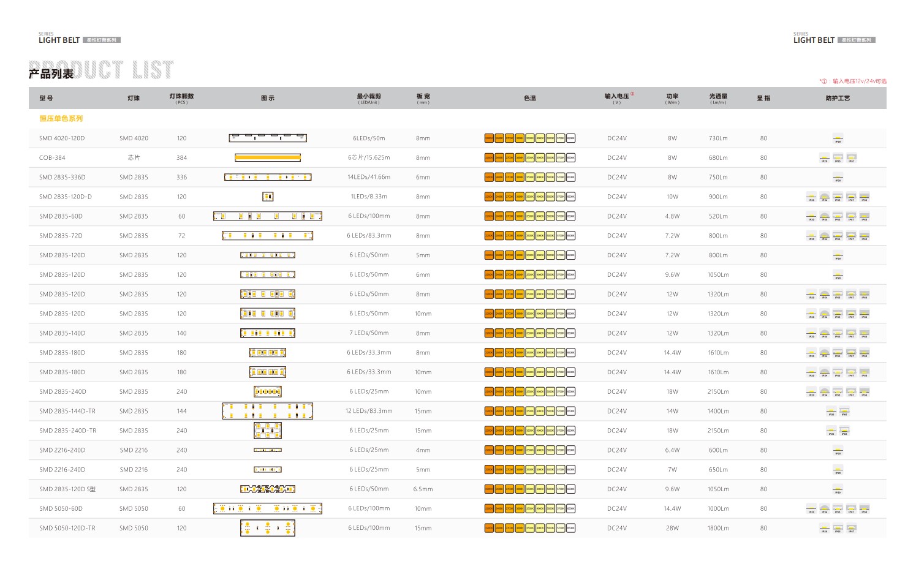The height and width of the screenshot is (588, 916).
Task: Click the 4.8W power value
Action: 672,216
